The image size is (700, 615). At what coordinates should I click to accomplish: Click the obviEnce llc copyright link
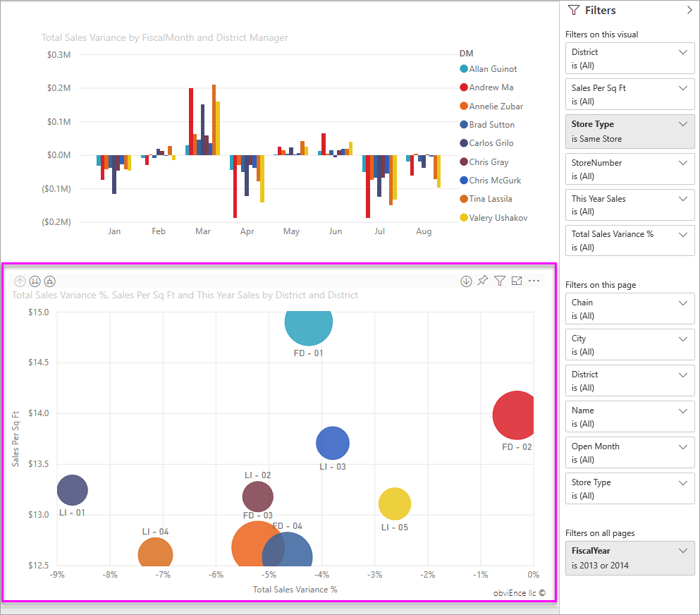pyautogui.click(x=519, y=593)
